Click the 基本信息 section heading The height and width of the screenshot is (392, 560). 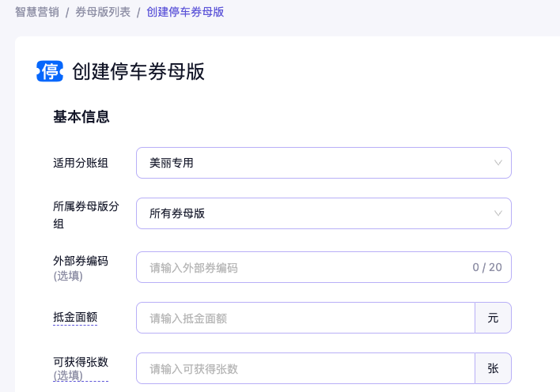(x=81, y=117)
